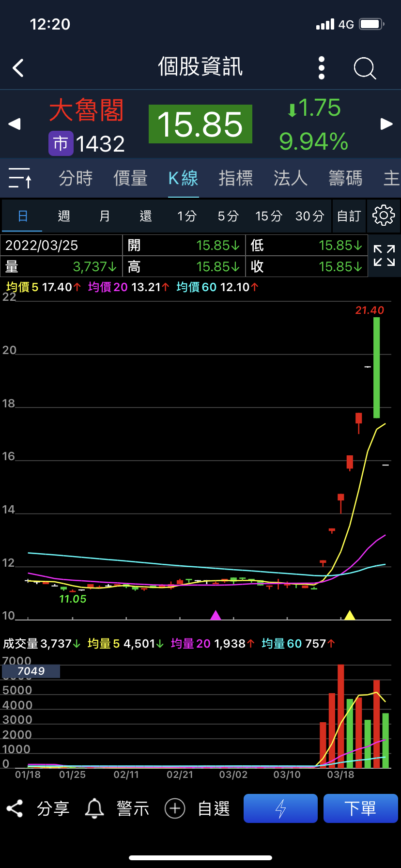Tap the 下單 order button
Image resolution: width=401 pixels, height=868 pixels.
pyautogui.click(x=360, y=808)
